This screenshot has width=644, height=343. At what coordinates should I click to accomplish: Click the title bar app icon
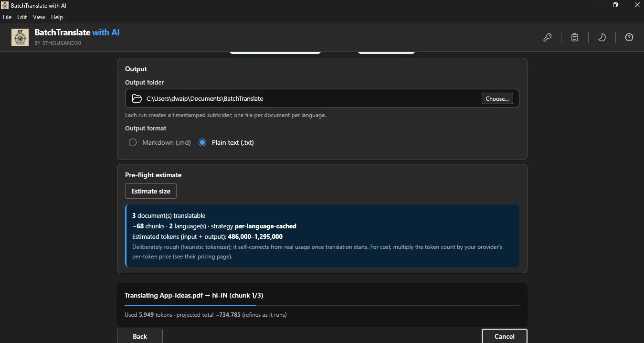click(5, 5)
